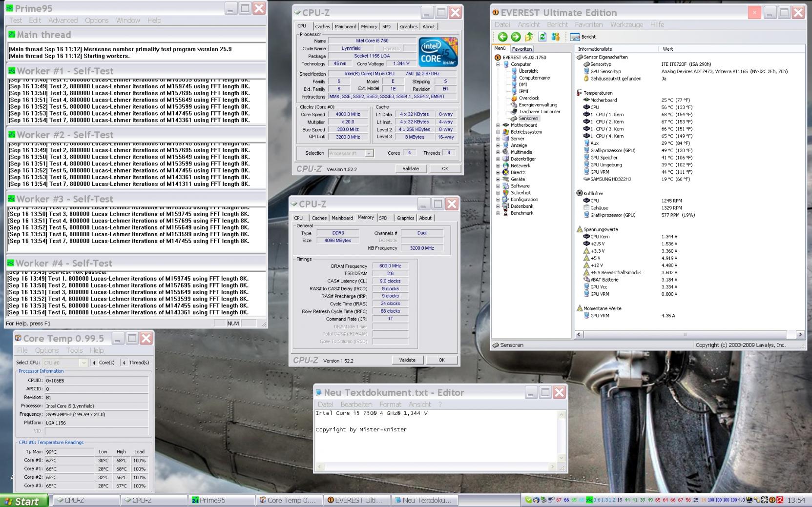
Task: Open the Caches tab in lower CPU-Z window
Action: coord(319,218)
